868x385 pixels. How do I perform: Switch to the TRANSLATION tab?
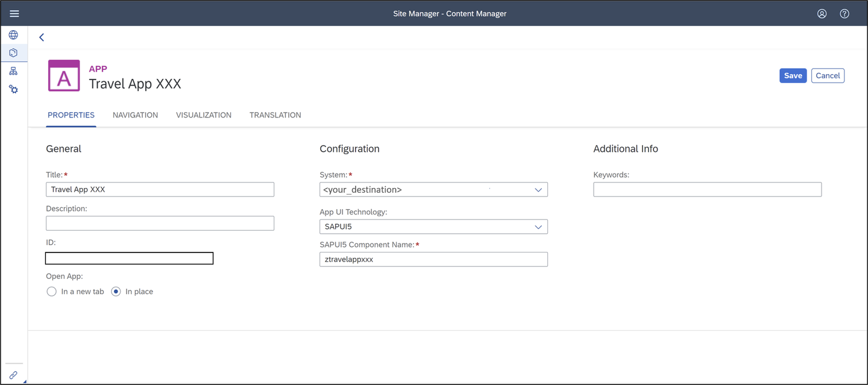275,115
